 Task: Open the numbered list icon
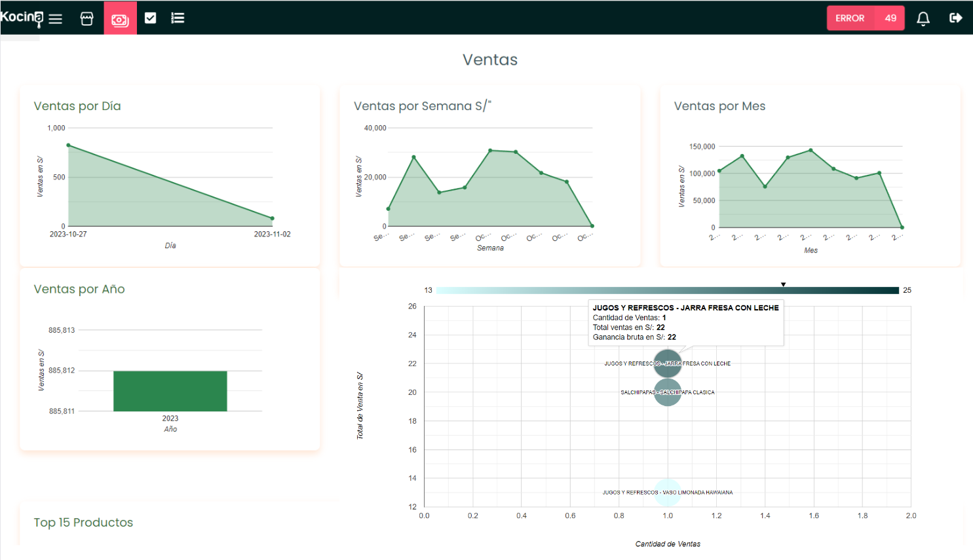pos(178,18)
